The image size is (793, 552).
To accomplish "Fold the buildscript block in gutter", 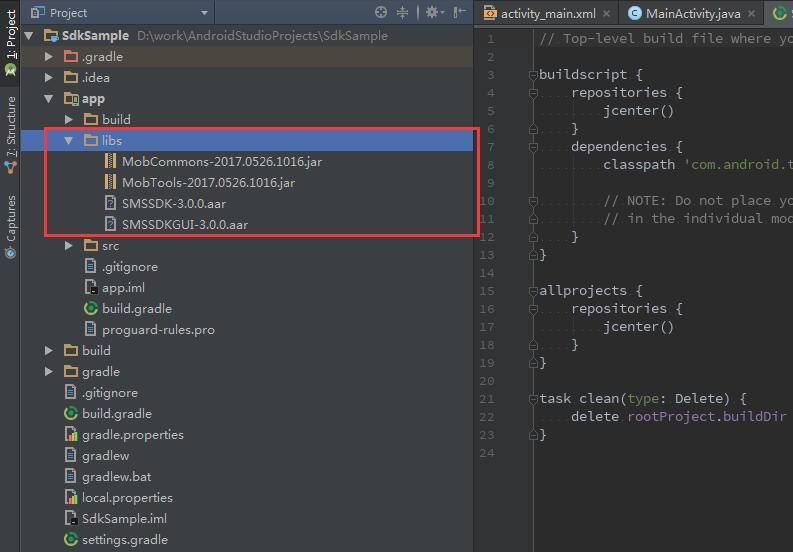I will (x=533, y=75).
